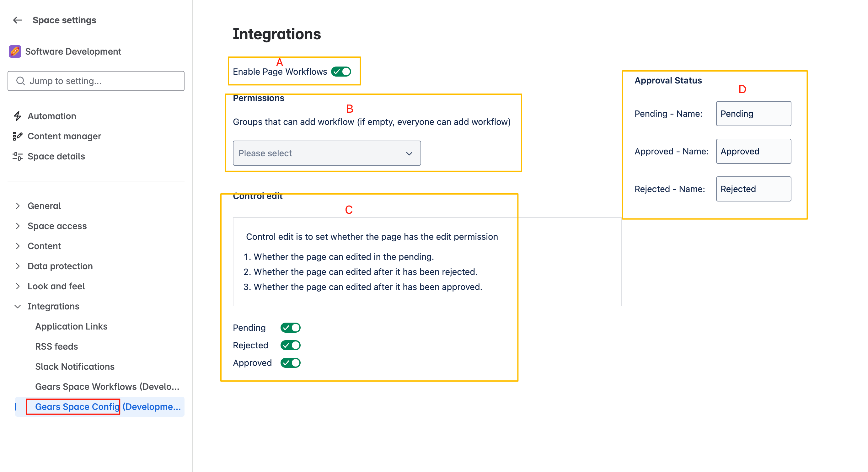This screenshot has width=868, height=472.
Task: Click the Space settings heading
Action: 64,20
